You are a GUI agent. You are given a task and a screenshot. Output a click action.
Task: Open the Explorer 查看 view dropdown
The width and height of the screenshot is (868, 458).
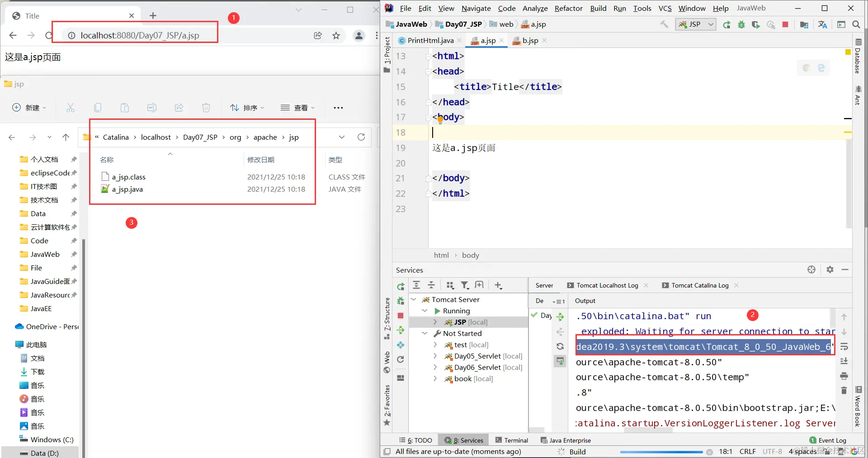[x=297, y=108]
